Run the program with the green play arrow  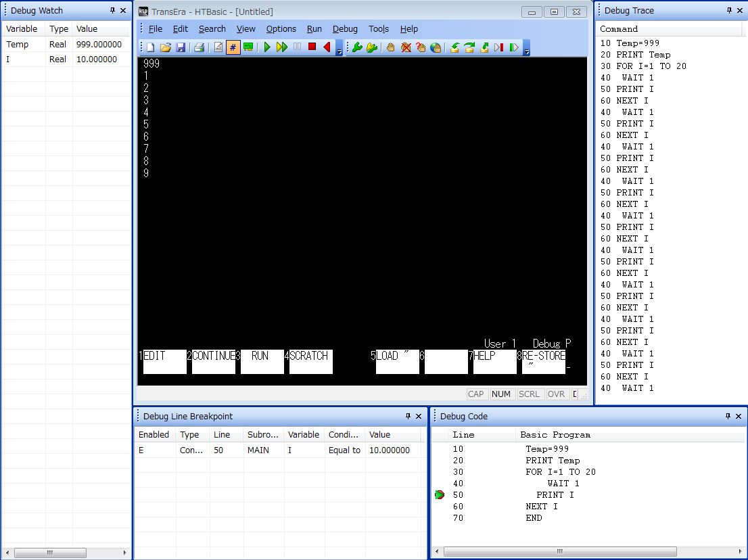[267, 47]
